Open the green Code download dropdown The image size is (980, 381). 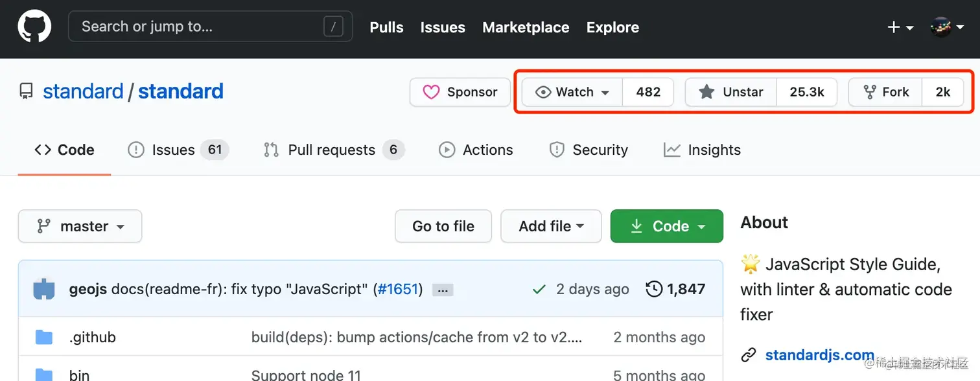pyautogui.click(x=666, y=226)
